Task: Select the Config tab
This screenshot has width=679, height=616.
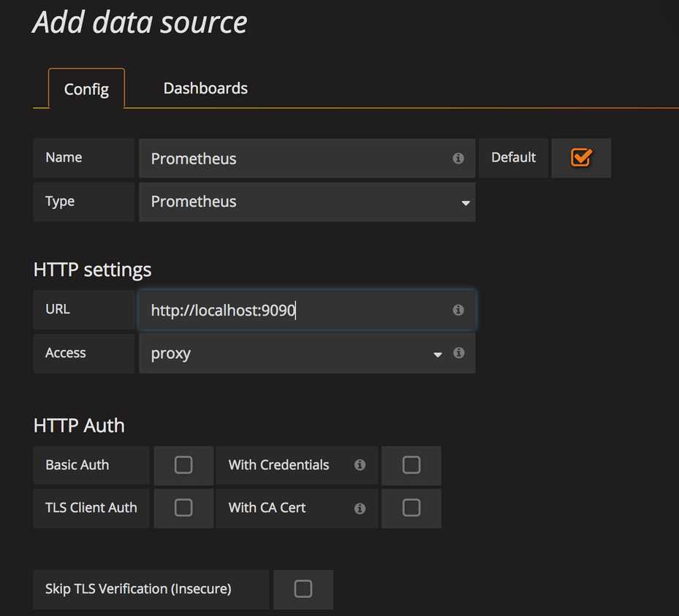Action: [86, 89]
